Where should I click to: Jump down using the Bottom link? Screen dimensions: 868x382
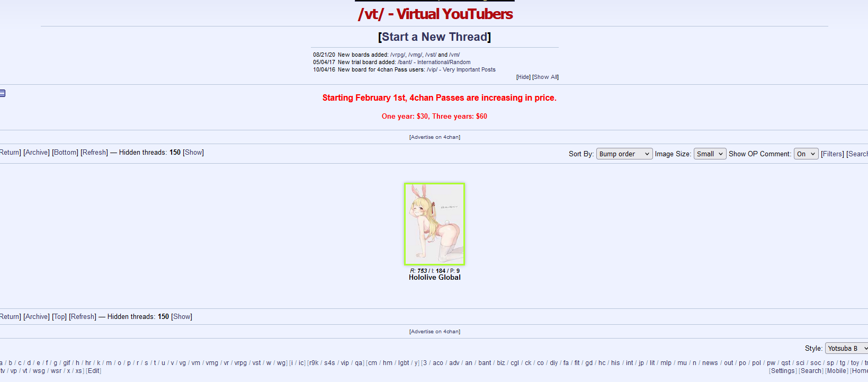coord(65,153)
